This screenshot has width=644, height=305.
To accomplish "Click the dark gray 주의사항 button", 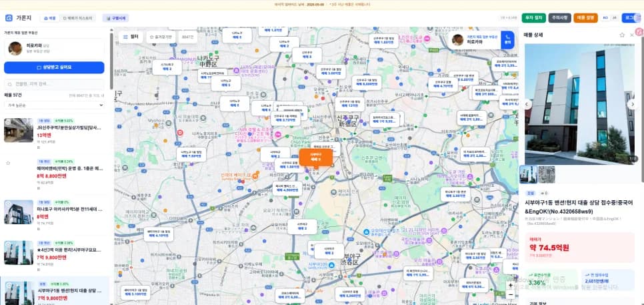I will pyautogui.click(x=559, y=18).
